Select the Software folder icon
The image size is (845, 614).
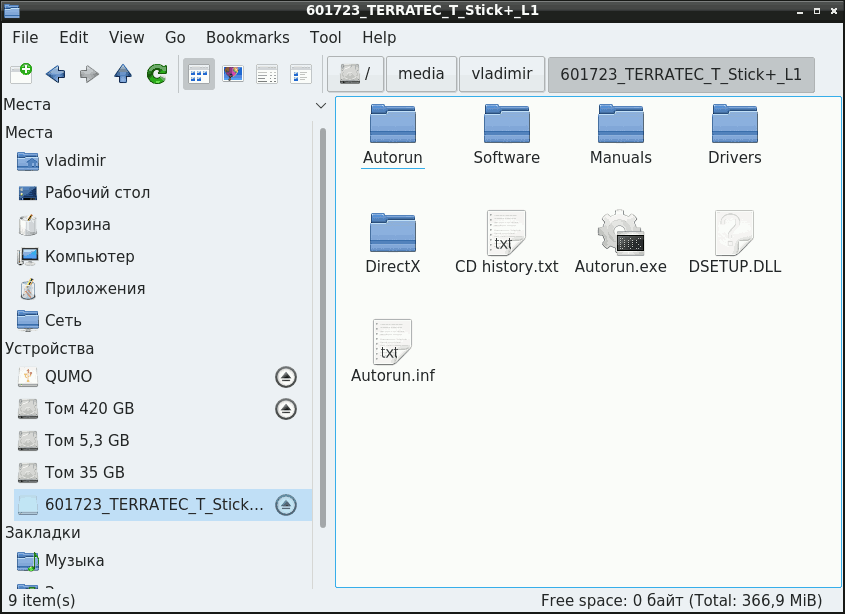click(x=507, y=123)
